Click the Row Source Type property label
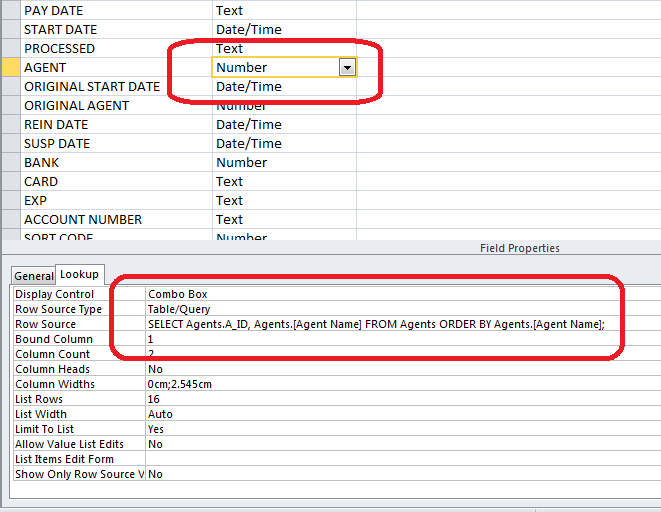661x512 pixels. pyautogui.click(x=59, y=309)
